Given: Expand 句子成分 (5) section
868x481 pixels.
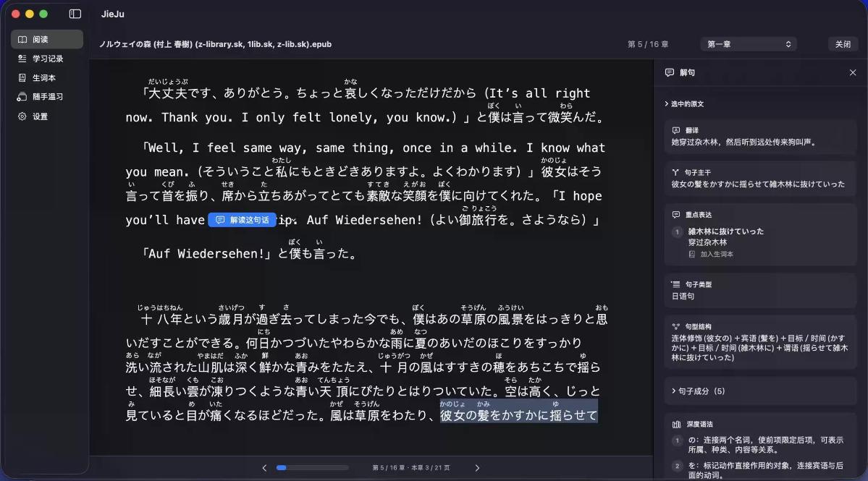Looking at the screenshot, I should coord(698,391).
